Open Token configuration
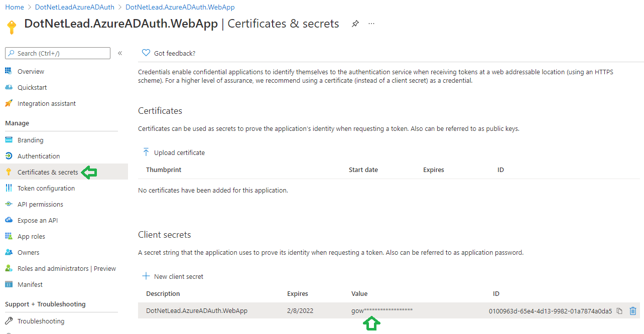Image resolution: width=644 pixels, height=334 pixels. click(x=46, y=188)
